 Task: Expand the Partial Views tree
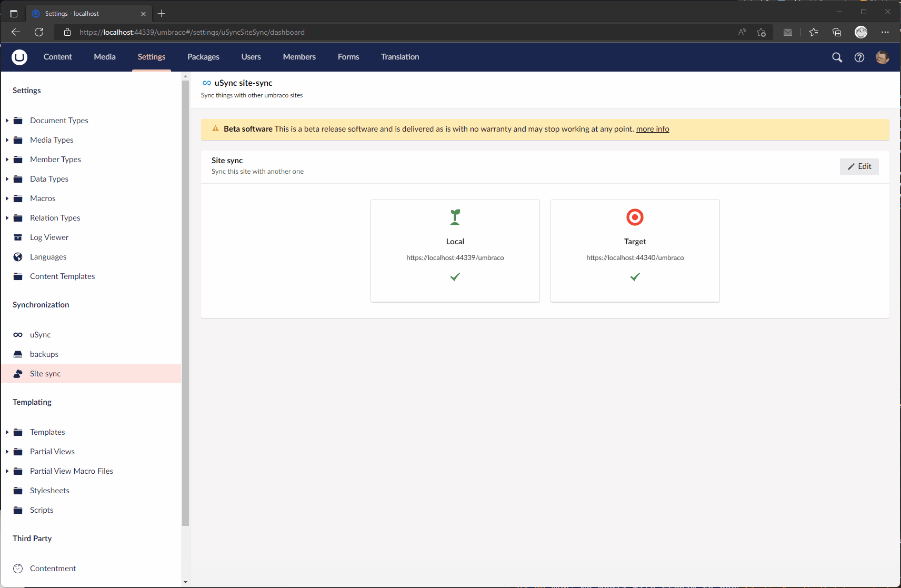6,451
